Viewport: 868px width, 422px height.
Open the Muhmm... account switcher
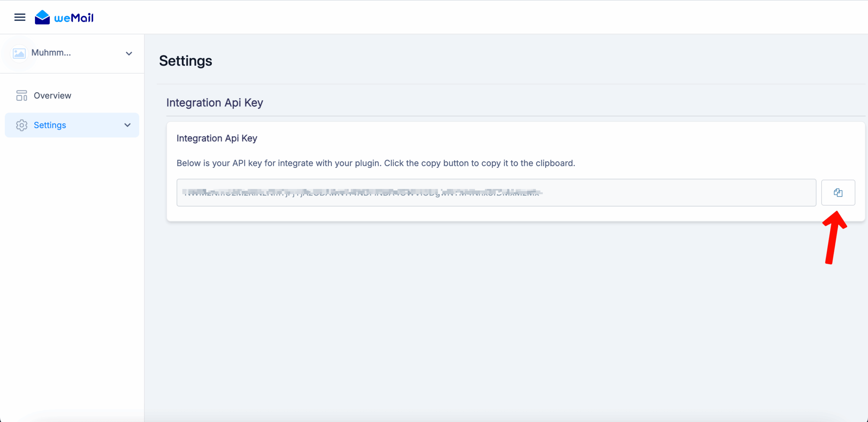click(x=51, y=53)
